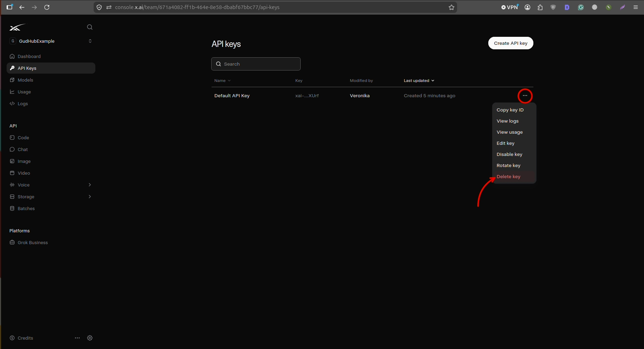Click Created 5 minutes ago text
Screen dimensions: 644x349
tap(429, 95)
